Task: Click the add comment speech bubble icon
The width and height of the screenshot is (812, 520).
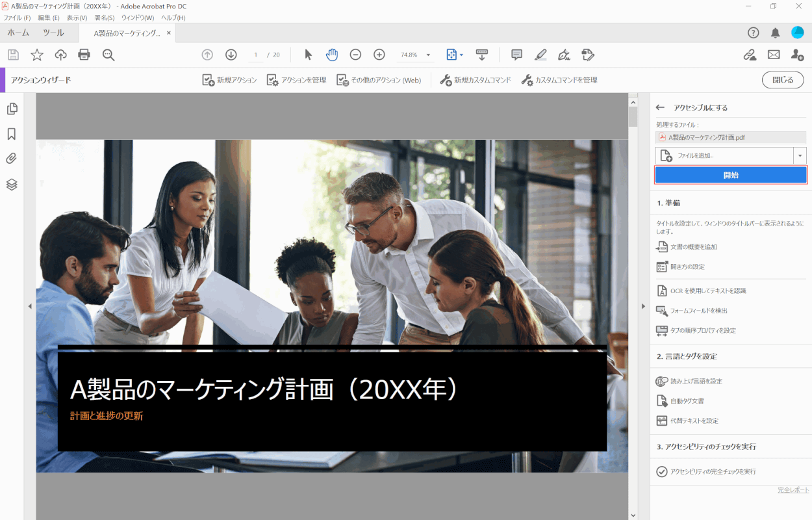Action: pos(516,55)
